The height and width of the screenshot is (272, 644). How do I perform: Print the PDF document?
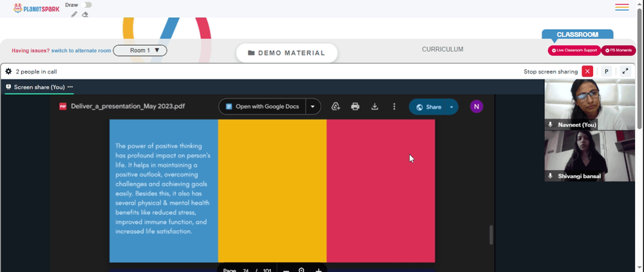click(355, 106)
